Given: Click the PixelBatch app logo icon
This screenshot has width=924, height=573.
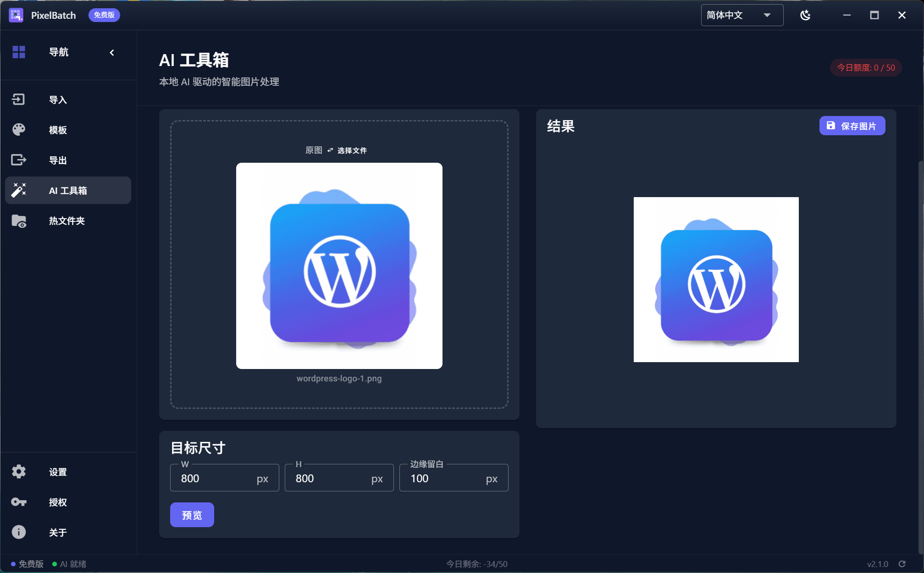Looking at the screenshot, I should (x=16, y=15).
